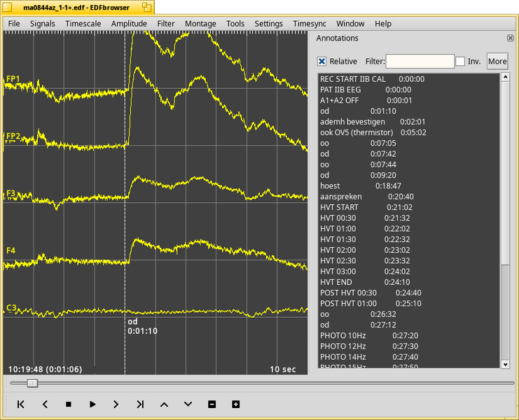Viewport: 519px width, 420px height.
Task: Click the window restore icon in title bar
Action: tap(146, 7)
